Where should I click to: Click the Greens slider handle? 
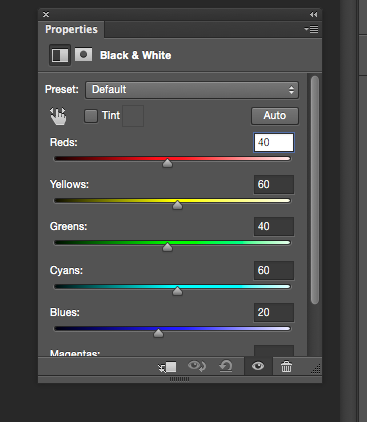167,247
